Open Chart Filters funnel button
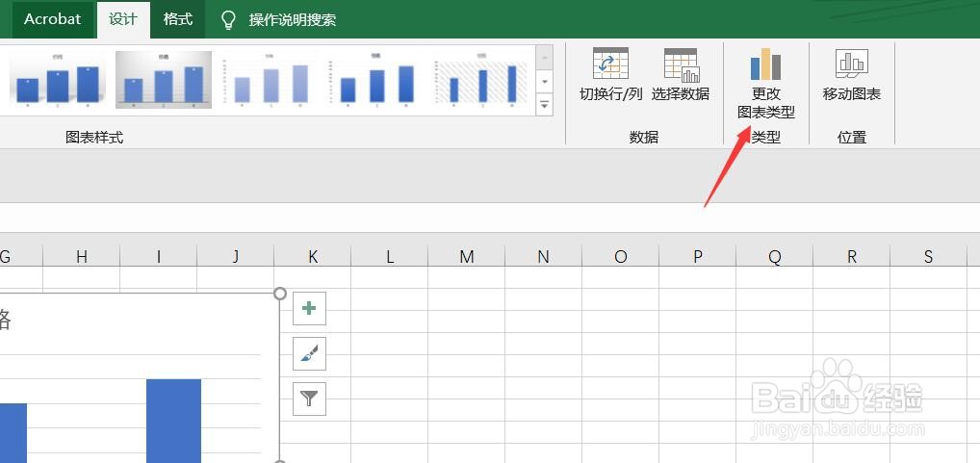 point(309,399)
